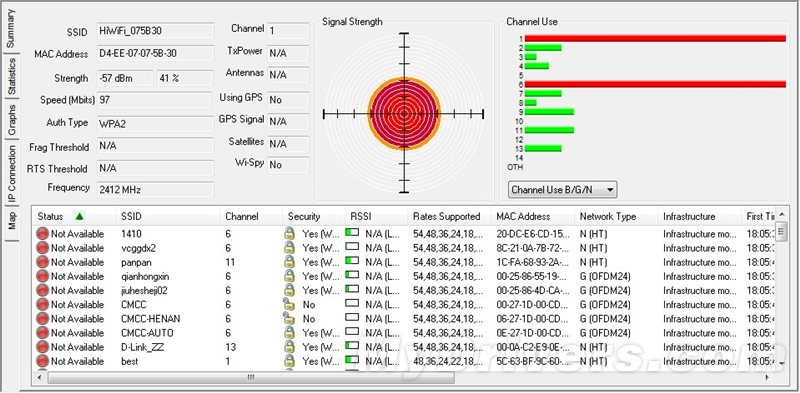Screen dimensions: 800x393
Task: Click the signal strength radar center
Action: pyautogui.click(x=404, y=114)
